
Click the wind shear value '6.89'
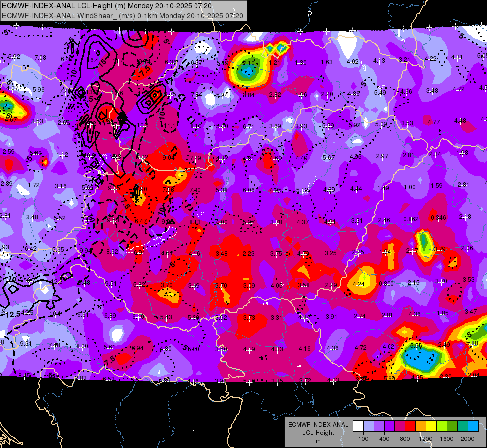point(110,316)
